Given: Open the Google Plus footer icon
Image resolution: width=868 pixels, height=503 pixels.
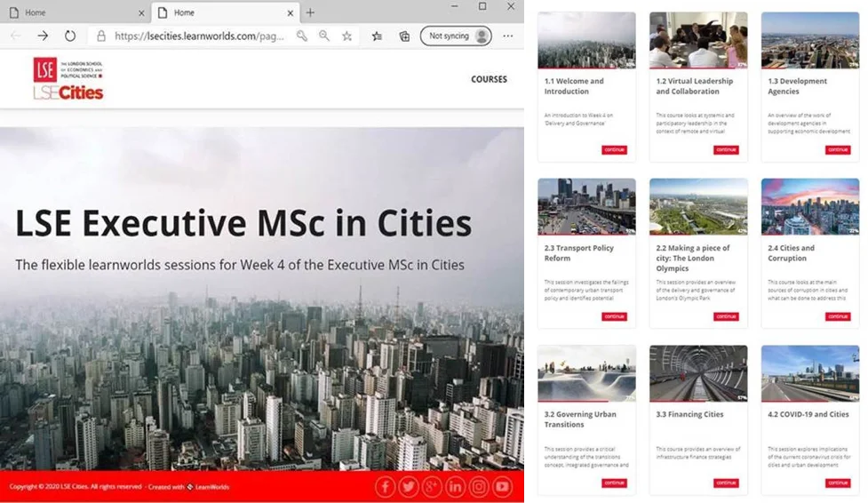Looking at the screenshot, I should point(432,487).
